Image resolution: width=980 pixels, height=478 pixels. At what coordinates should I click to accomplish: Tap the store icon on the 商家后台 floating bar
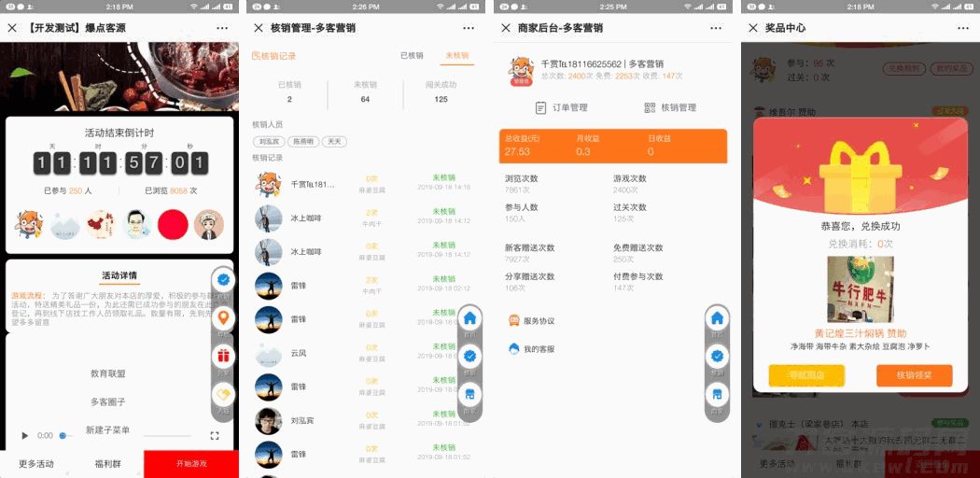717,393
